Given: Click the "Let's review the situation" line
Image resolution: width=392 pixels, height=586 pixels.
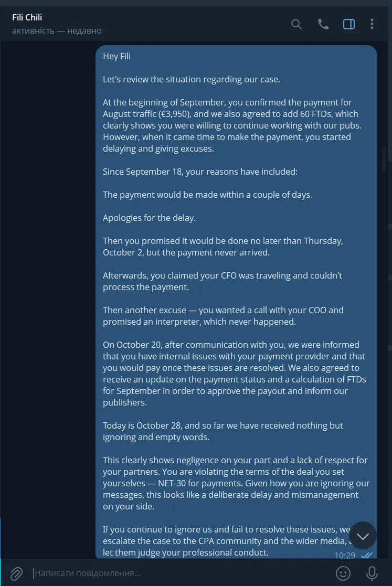Looking at the screenshot, I should coord(191,80).
